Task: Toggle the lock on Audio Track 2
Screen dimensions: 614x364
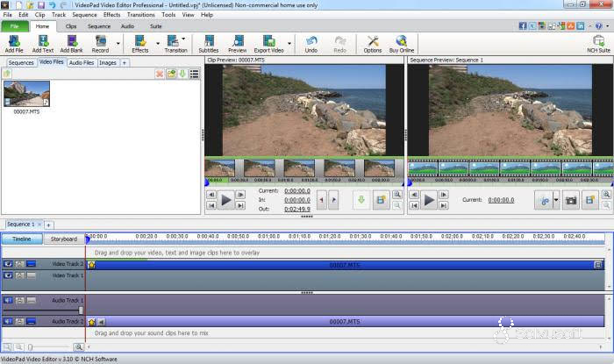Action: 19,321
